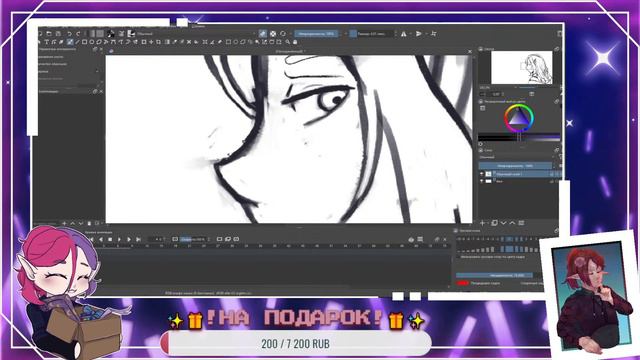
Task: Click the 200 / 7 200 RUB donation bar
Action: coord(296,344)
